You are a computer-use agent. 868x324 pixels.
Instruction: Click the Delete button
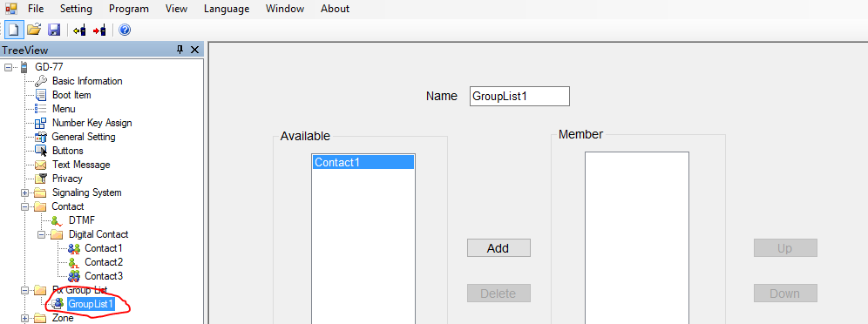(x=498, y=294)
